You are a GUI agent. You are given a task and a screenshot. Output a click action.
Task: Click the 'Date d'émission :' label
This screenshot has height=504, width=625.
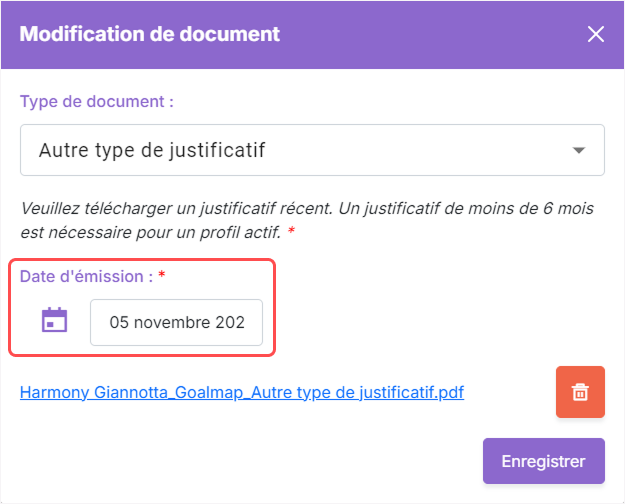coord(86,276)
